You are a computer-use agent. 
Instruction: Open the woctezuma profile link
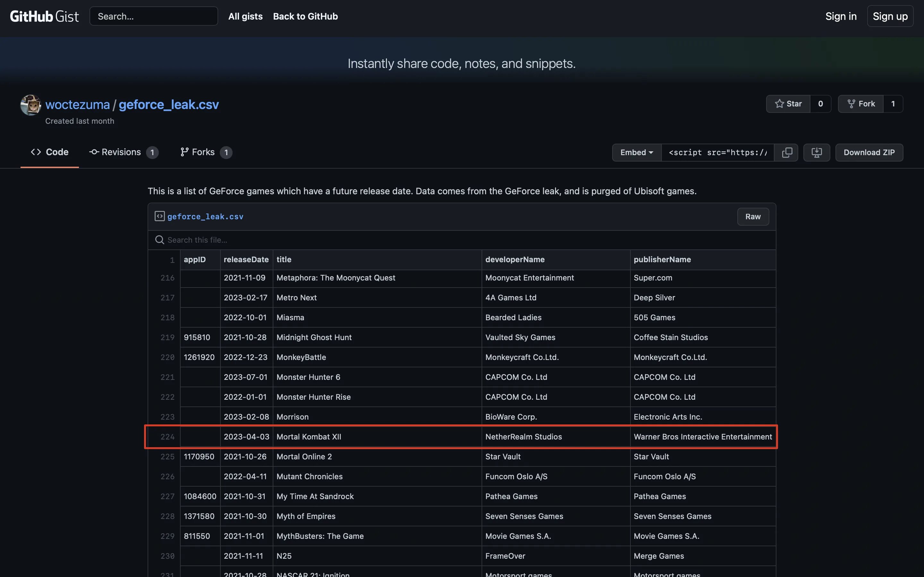click(78, 104)
